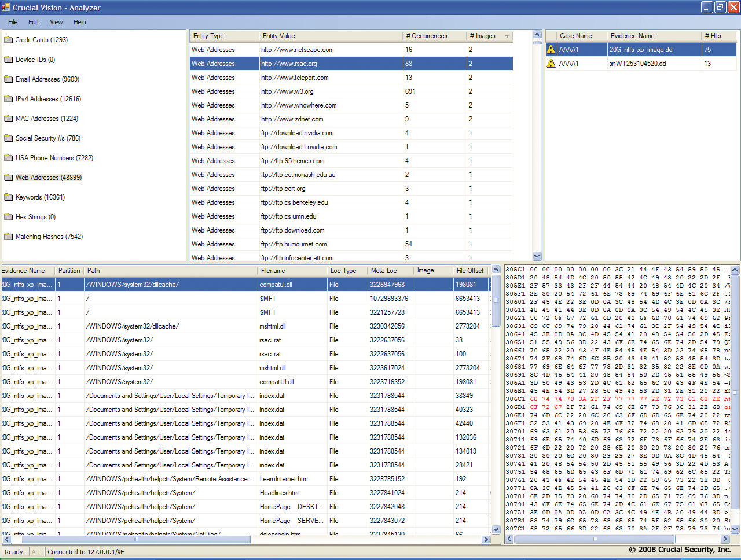Select the Matching Hashes folder icon

pos(9,237)
